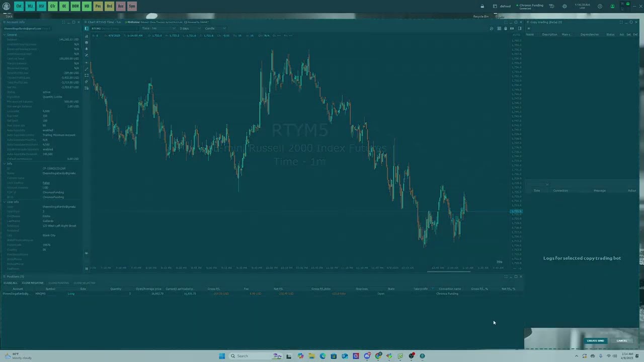Open the account email selector dropdown
This screenshot has height=362, width=644.
point(28,28)
